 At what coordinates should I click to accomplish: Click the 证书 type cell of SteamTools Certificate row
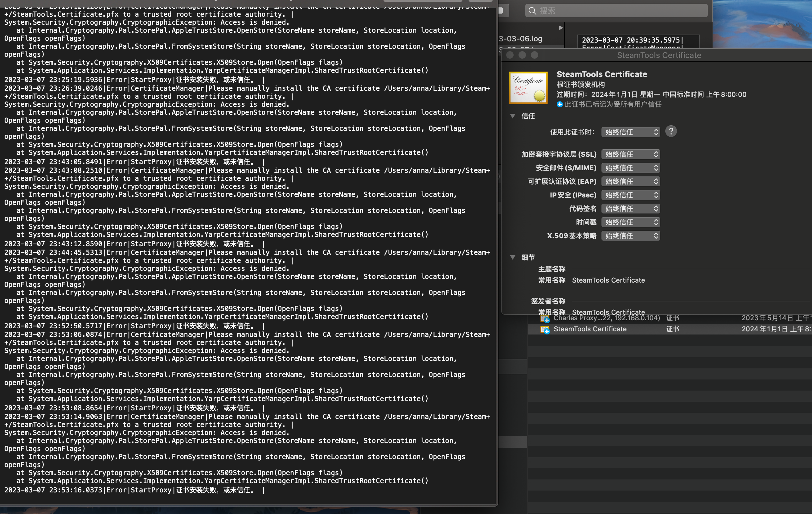pos(672,329)
